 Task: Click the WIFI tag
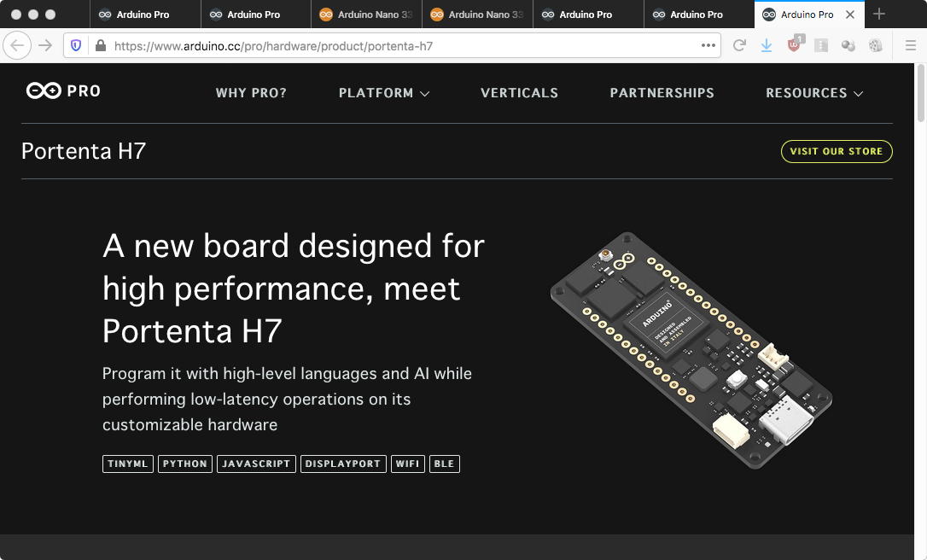pos(407,464)
